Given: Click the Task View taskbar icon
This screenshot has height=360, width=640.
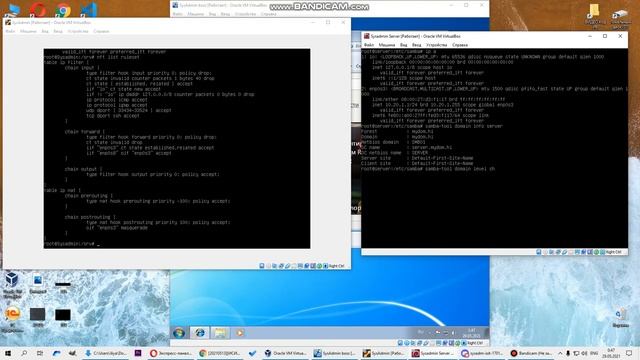Looking at the screenshot, I should pos(40,353).
